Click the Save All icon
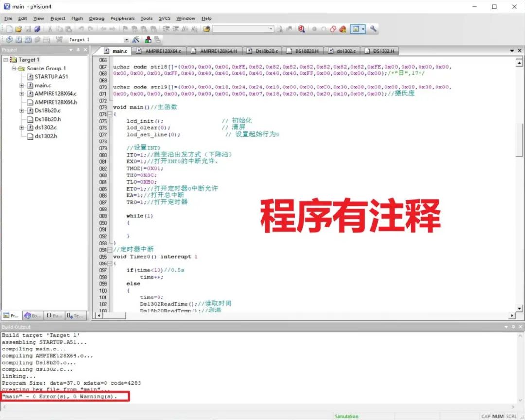The image size is (525, 420). click(x=37, y=29)
